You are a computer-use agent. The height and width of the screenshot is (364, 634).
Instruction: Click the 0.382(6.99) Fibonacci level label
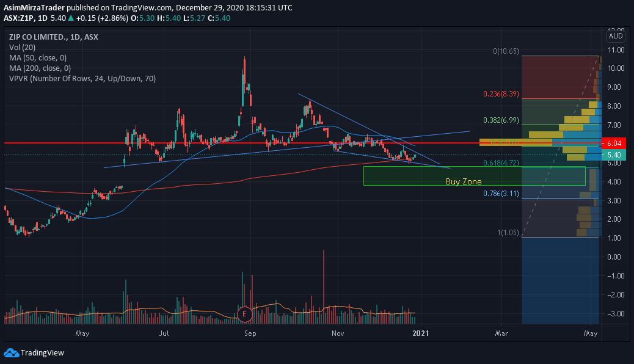pyautogui.click(x=501, y=120)
